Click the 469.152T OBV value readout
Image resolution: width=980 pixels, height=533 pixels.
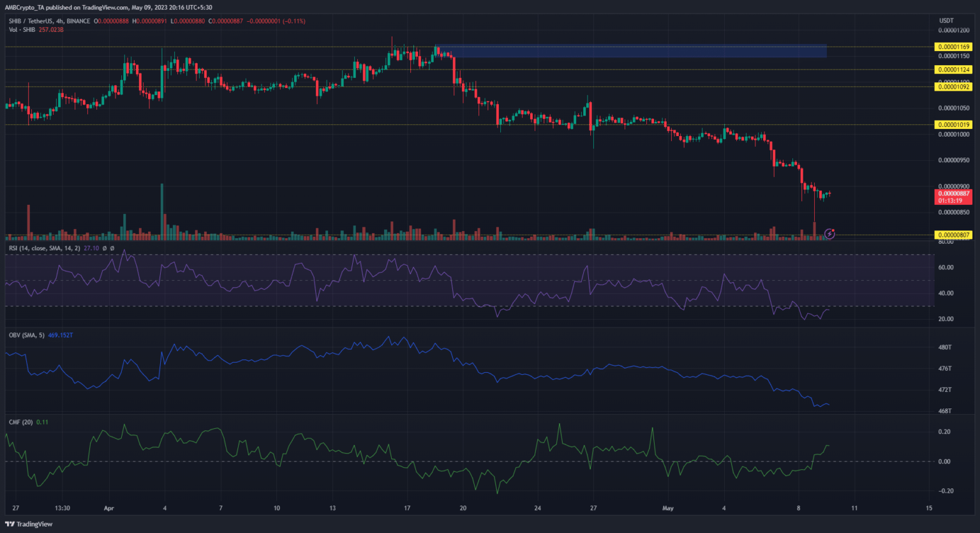point(61,335)
